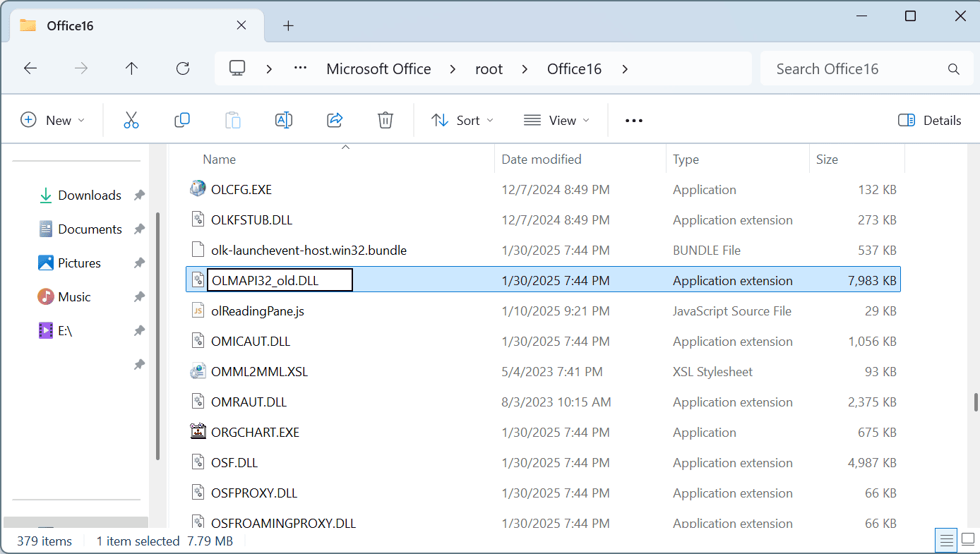Click the This PC monitor icon in address bar
980x554 pixels.
pos(237,68)
